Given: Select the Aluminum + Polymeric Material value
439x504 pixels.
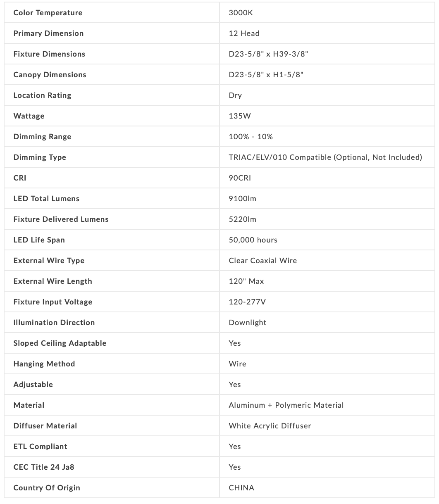Looking at the screenshot, I should click(286, 405).
